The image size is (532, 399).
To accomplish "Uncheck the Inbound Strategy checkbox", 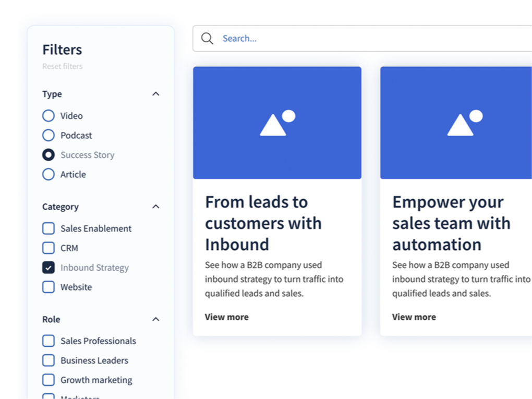I will coord(49,268).
